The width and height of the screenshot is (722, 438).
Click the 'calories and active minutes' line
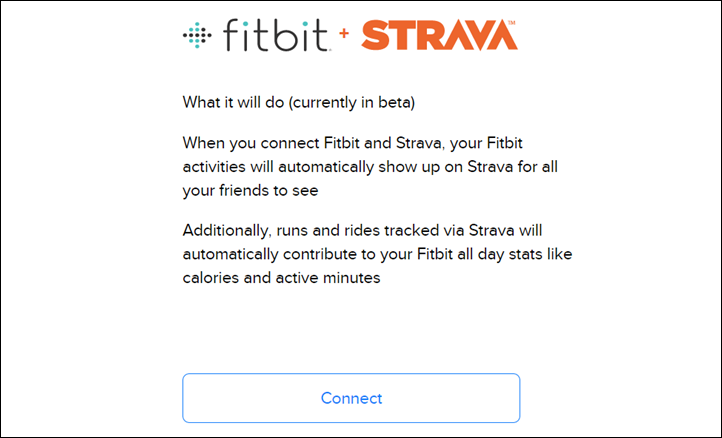281,278
